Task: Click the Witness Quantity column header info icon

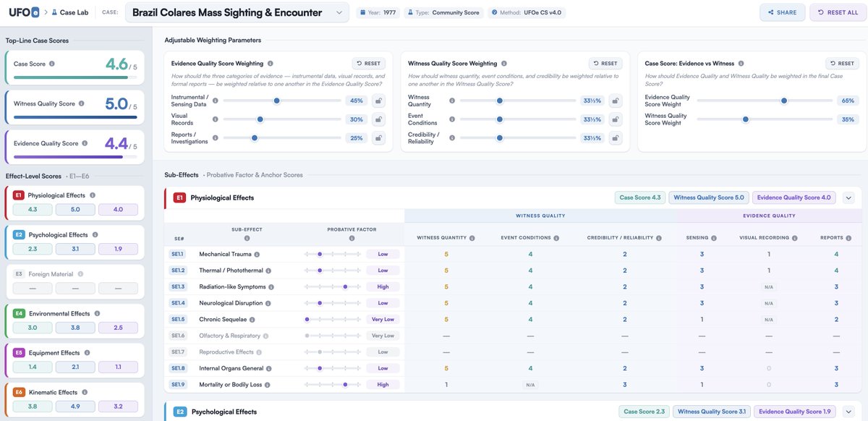Action: [x=472, y=237]
